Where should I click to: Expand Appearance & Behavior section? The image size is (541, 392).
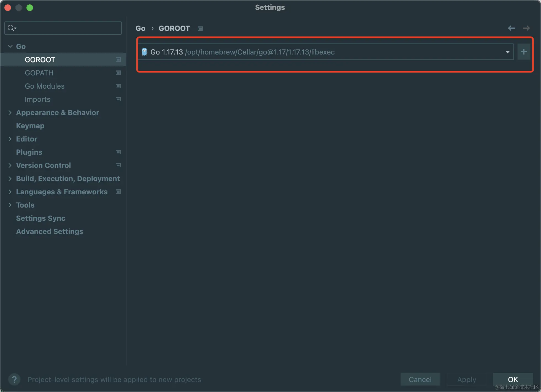pyautogui.click(x=10, y=113)
